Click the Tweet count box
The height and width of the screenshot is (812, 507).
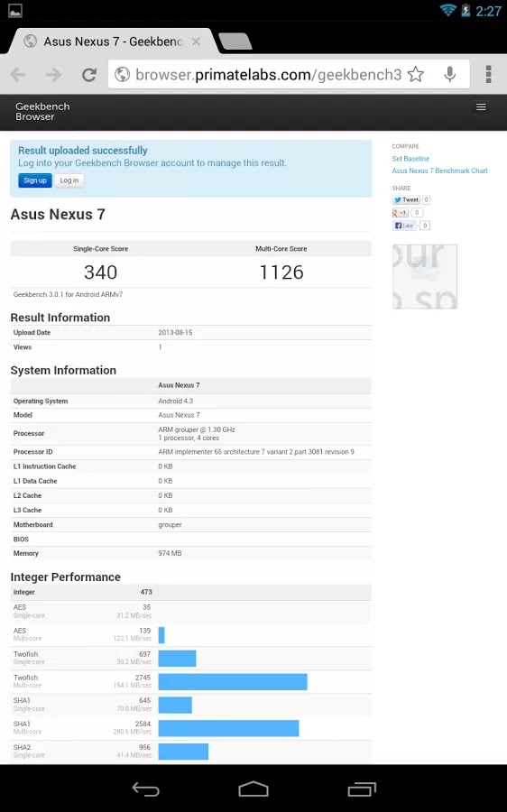426,199
